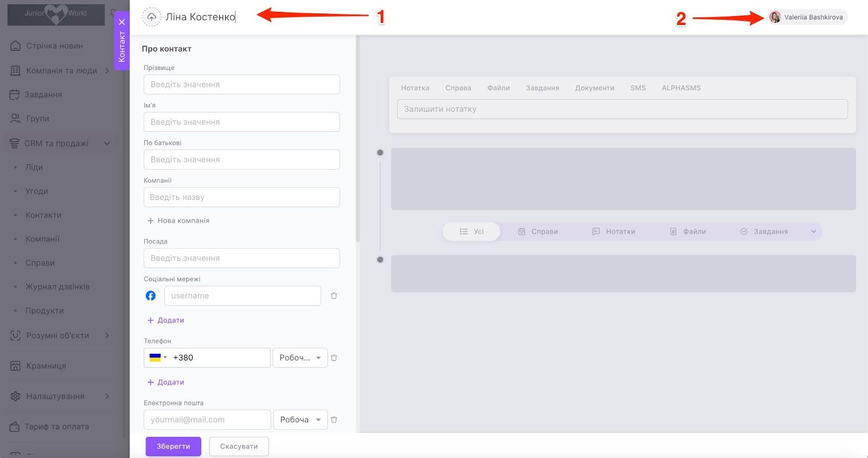Click the email address input field

pos(207,420)
